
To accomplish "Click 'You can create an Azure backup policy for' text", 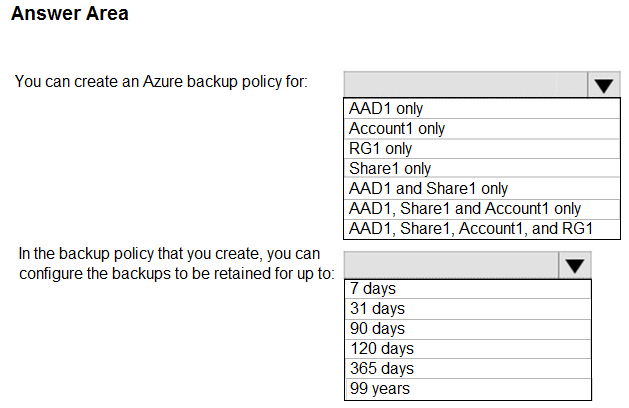I will point(161,82).
